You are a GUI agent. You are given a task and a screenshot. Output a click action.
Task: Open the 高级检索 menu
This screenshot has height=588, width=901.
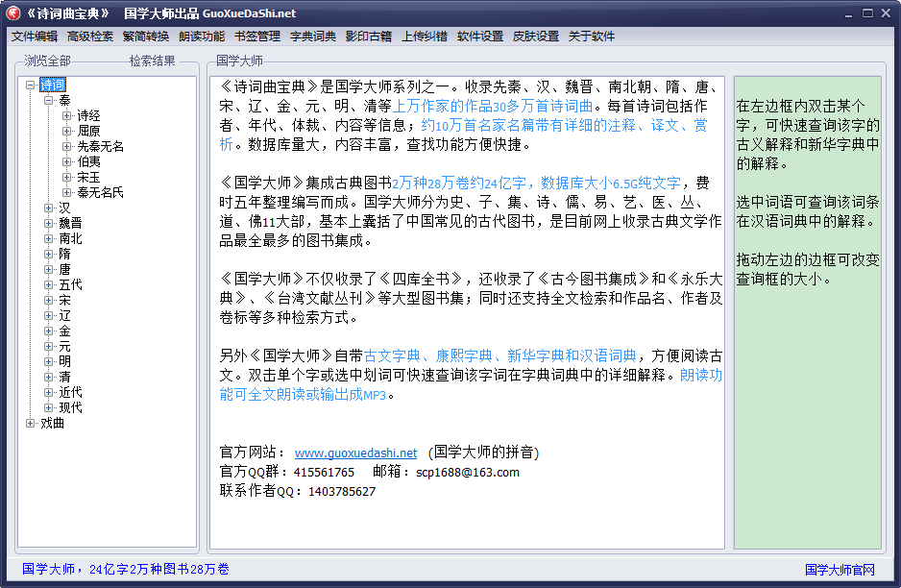90,37
